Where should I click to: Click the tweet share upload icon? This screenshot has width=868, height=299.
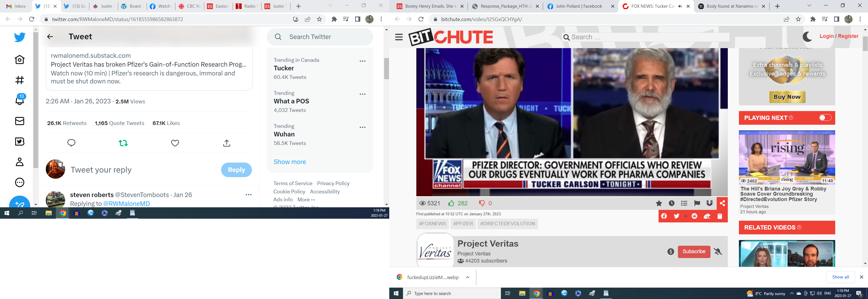(x=227, y=143)
